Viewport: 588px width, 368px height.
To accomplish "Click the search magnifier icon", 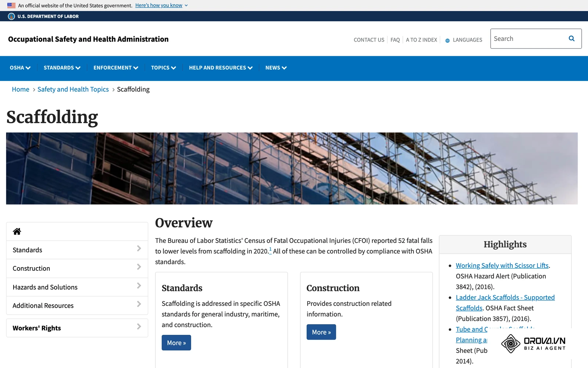I will tap(571, 39).
